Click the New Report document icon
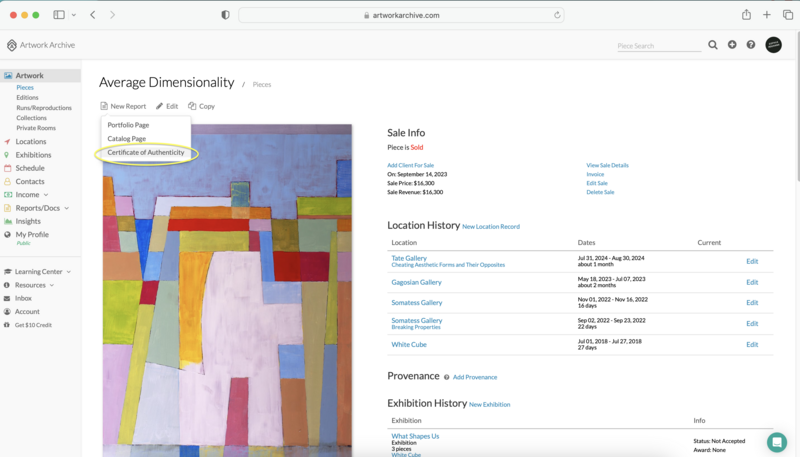 point(104,106)
